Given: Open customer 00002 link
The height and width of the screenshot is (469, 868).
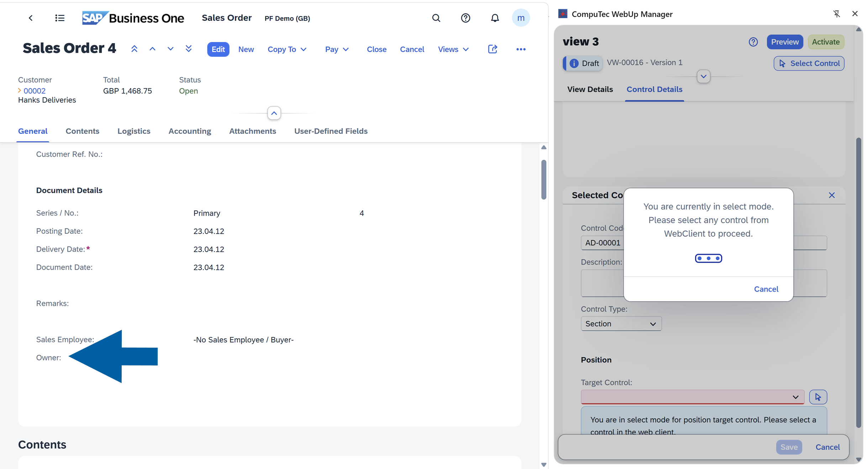Looking at the screenshot, I should pyautogui.click(x=35, y=91).
